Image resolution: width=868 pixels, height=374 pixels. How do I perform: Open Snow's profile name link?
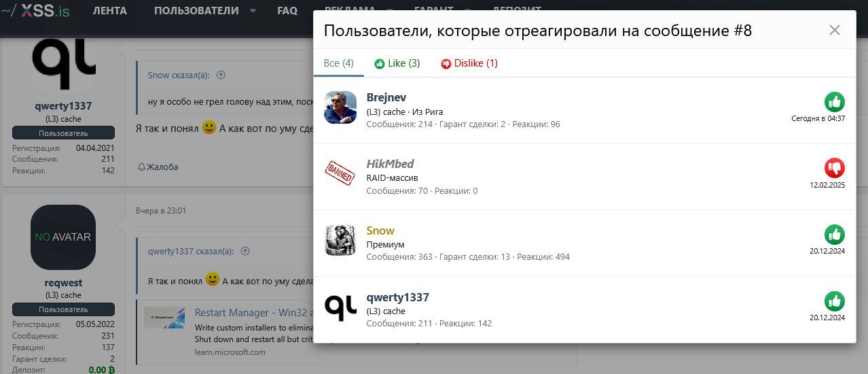(x=380, y=231)
